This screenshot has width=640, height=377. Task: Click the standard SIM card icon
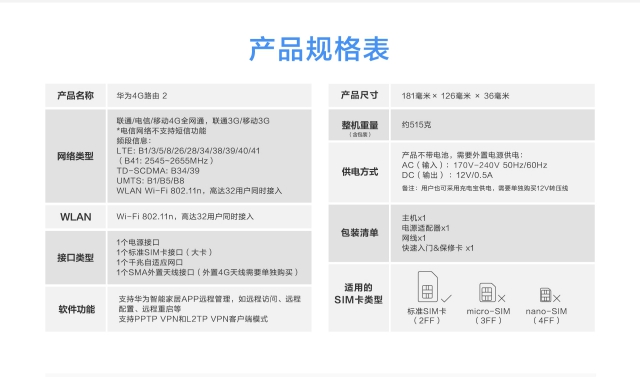(x=428, y=286)
